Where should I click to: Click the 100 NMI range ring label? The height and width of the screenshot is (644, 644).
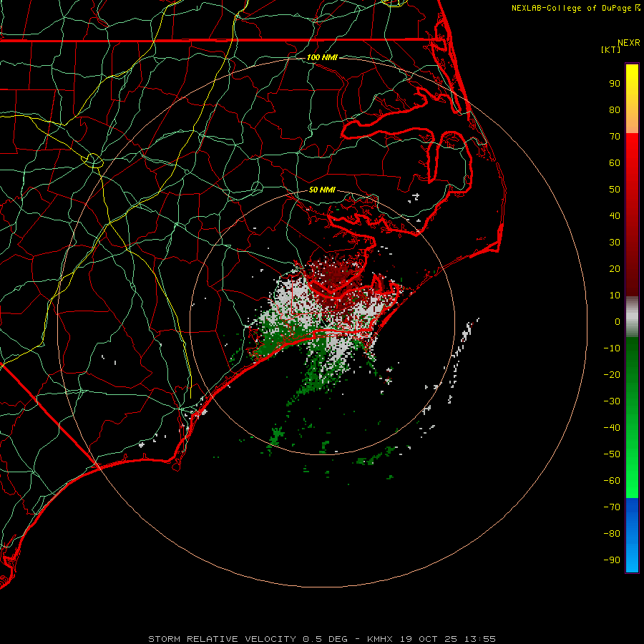(x=322, y=57)
